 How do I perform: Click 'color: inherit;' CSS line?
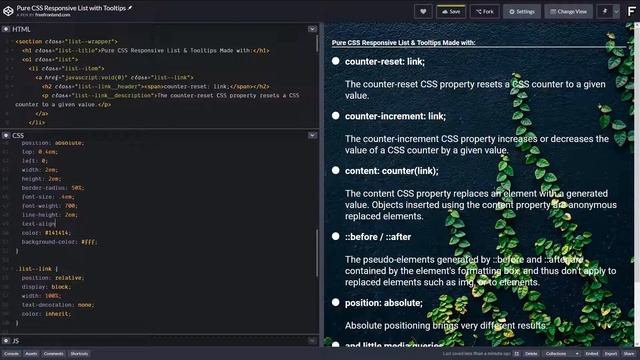coord(46,313)
